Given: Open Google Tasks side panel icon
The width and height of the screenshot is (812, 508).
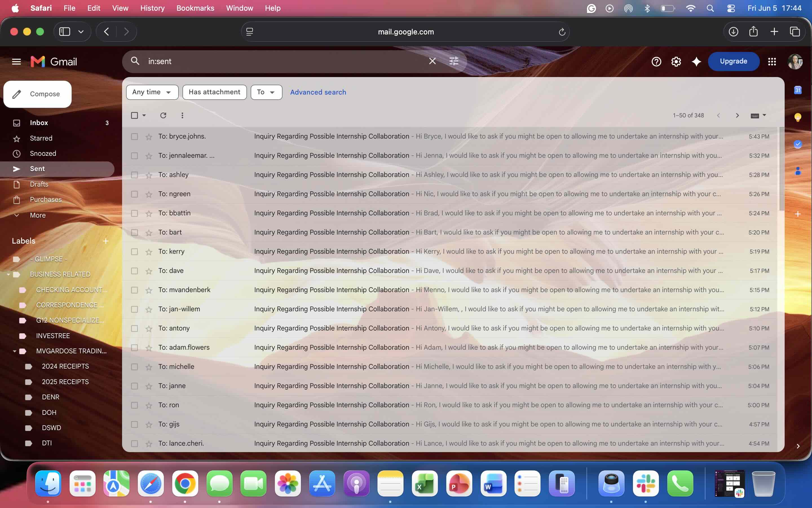Looking at the screenshot, I should tap(798, 144).
